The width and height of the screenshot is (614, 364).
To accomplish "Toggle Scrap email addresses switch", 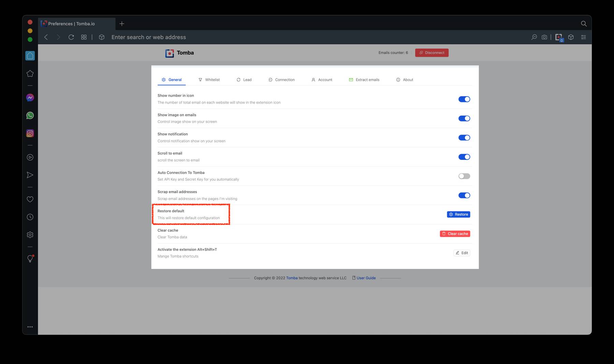I will click(464, 195).
